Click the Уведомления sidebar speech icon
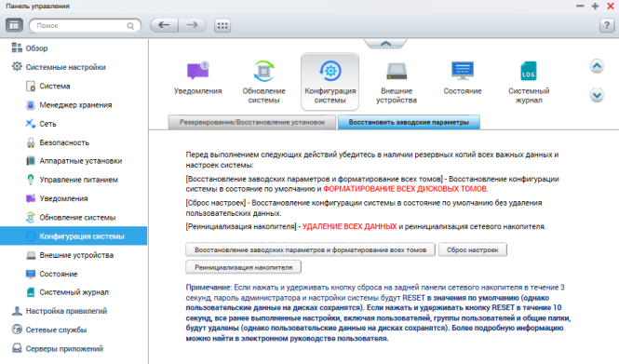 click(x=31, y=198)
